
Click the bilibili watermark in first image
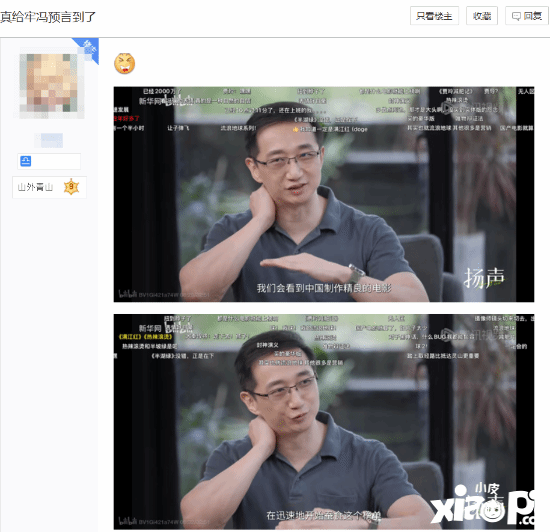click(x=128, y=294)
